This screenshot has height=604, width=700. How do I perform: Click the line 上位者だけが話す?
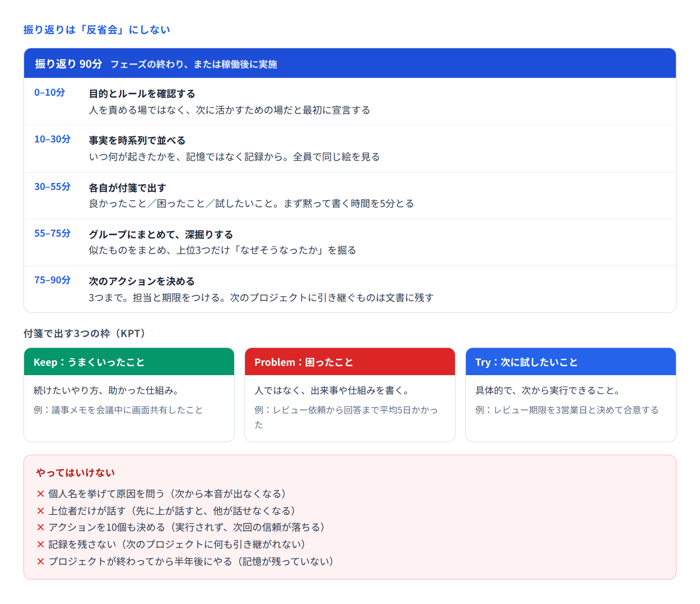[172, 511]
